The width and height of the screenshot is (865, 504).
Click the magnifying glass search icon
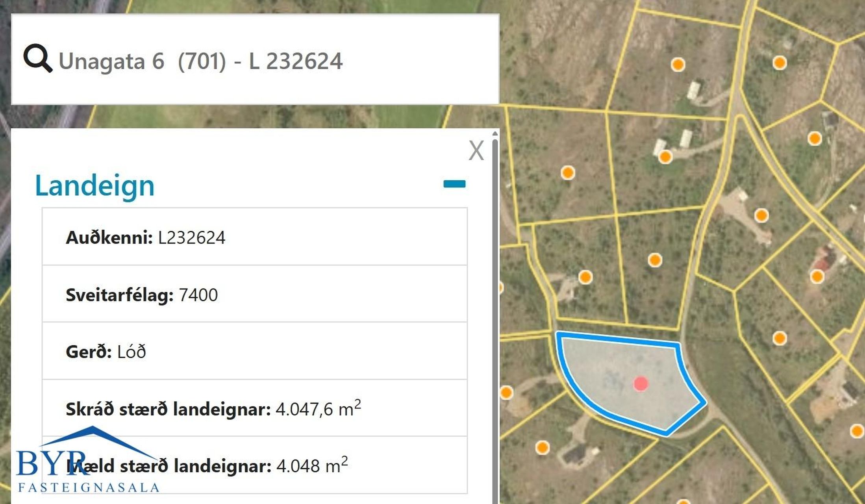(37, 59)
